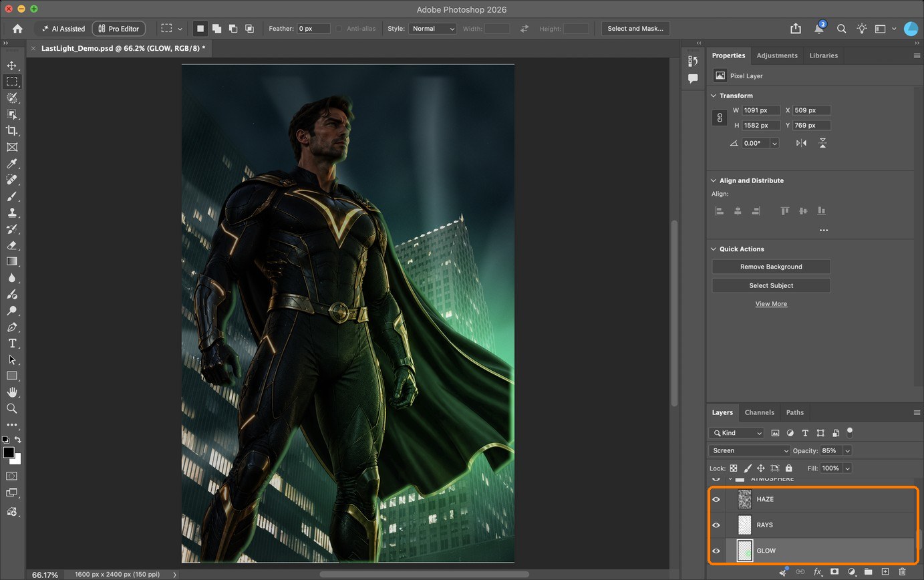The width and height of the screenshot is (924, 580).
Task: Toggle visibility of the GLOW layer
Action: coord(716,551)
